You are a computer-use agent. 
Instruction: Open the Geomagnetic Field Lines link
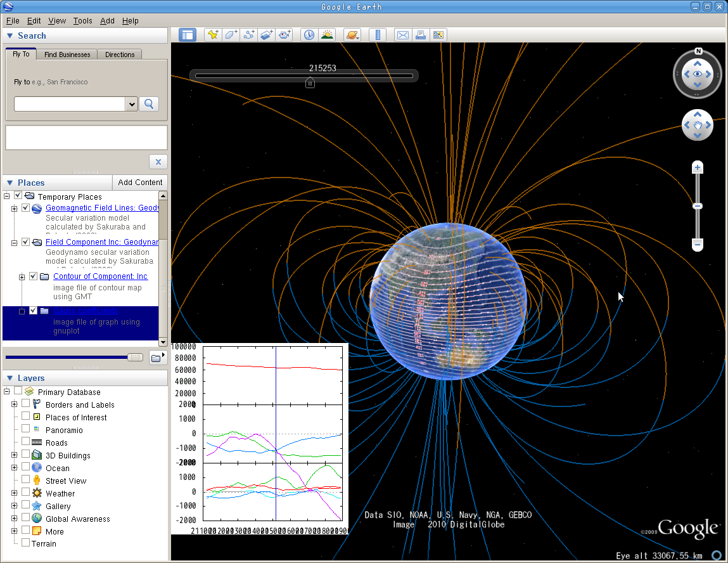pos(101,208)
